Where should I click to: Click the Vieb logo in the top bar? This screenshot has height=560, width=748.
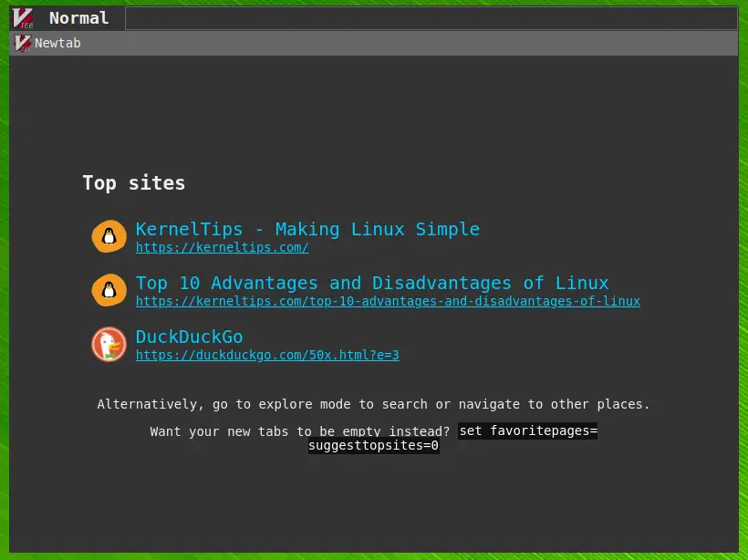coord(23,18)
